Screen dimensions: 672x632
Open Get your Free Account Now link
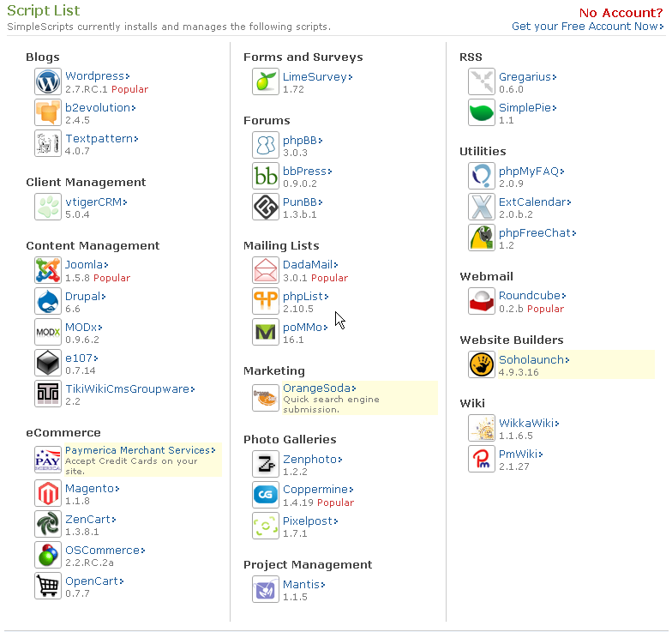(588, 26)
